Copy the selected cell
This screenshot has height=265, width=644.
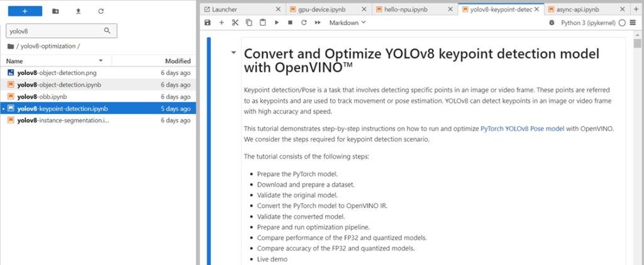click(x=249, y=23)
